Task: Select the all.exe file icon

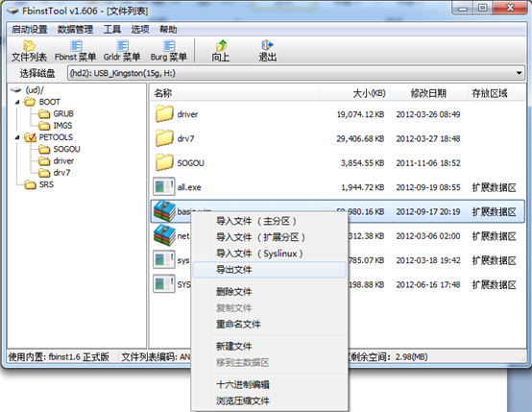Action: pos(164,186)
